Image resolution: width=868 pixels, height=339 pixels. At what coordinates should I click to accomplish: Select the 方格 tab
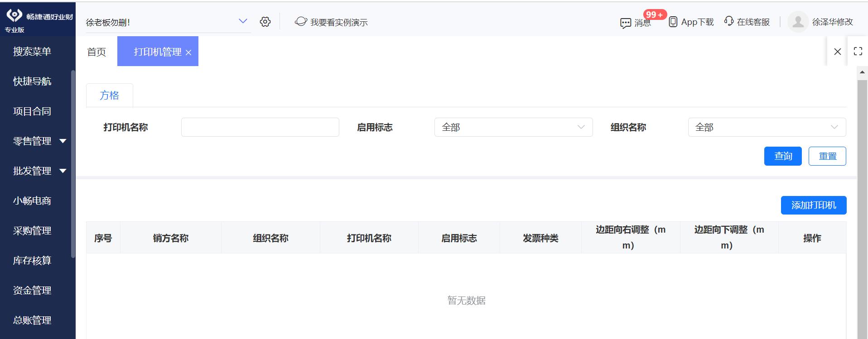110,95
